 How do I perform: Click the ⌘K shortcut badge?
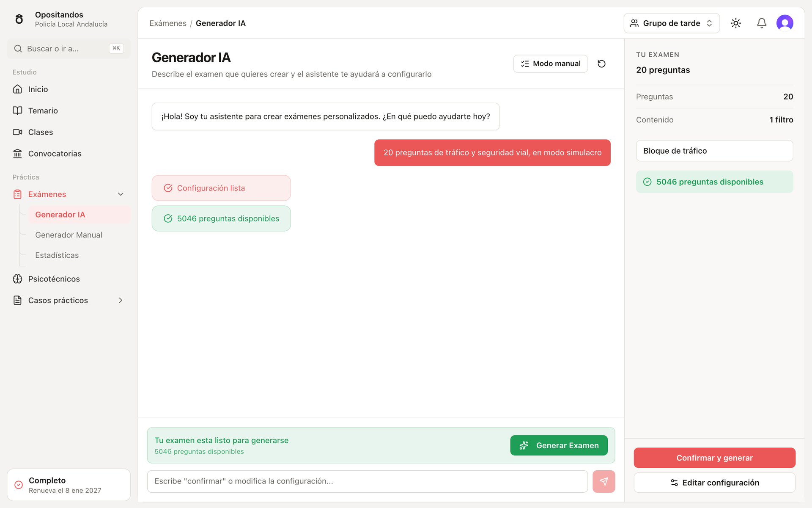click(x=116, y=48)
